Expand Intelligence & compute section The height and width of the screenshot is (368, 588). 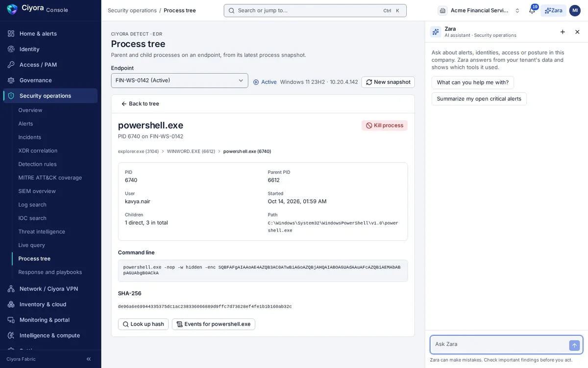(x=50, y=336)
